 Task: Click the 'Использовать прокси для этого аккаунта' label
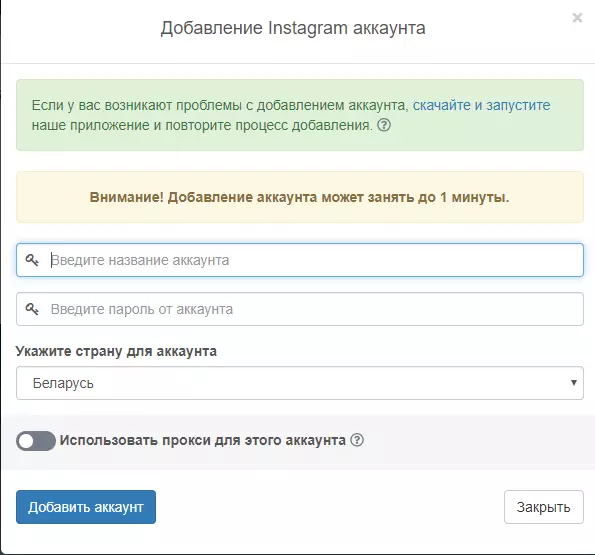[203, 440]
